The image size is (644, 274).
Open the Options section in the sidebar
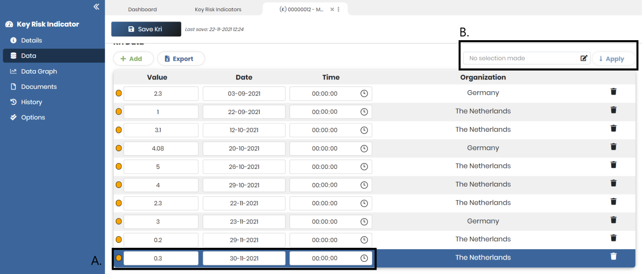33,117
